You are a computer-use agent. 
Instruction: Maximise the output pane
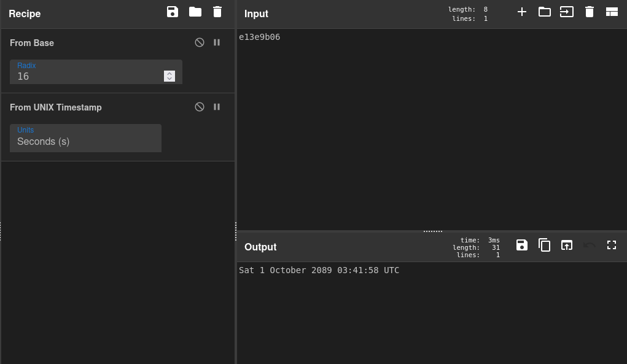coord(612,245)
